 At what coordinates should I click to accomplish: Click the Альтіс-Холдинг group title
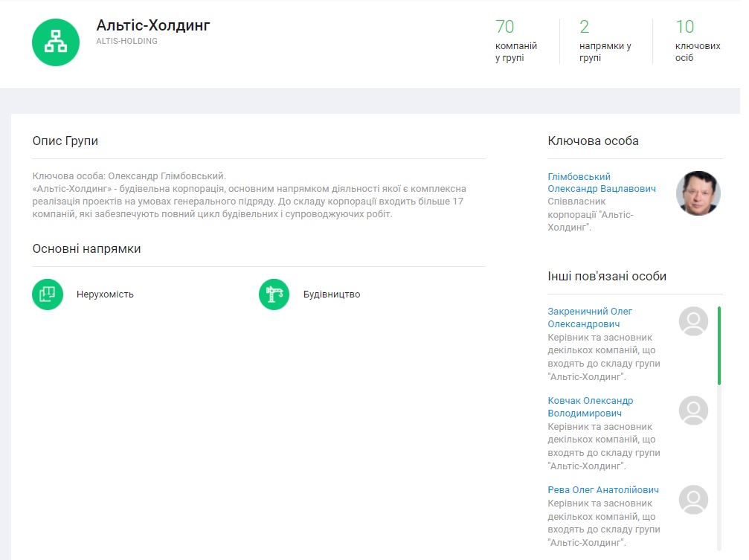[153, 25]
